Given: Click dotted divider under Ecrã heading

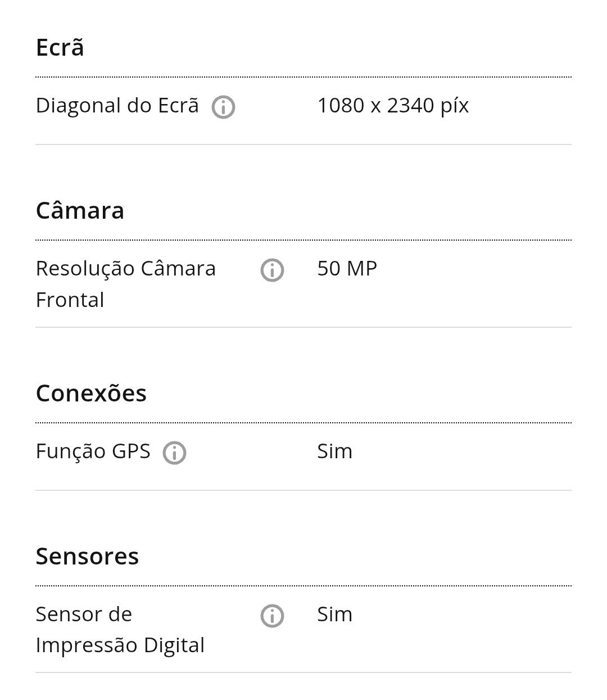Looking at the screenshot, I should [x=303, y=77].
